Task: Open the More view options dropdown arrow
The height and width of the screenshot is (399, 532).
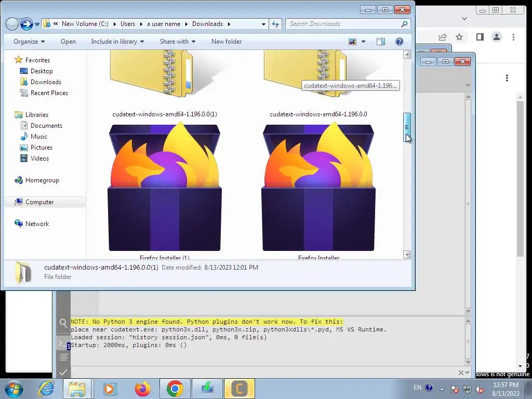Action: tap(363, 42)
